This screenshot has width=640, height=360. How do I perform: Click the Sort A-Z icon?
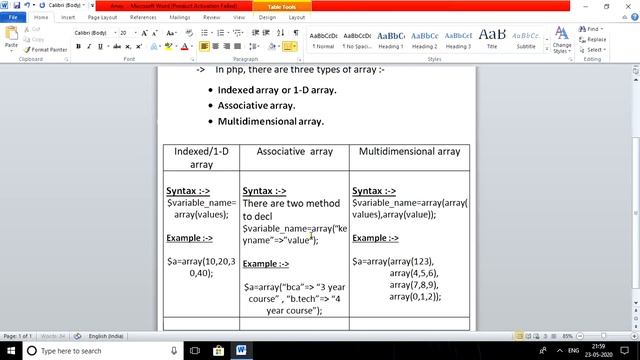point(280,33)
